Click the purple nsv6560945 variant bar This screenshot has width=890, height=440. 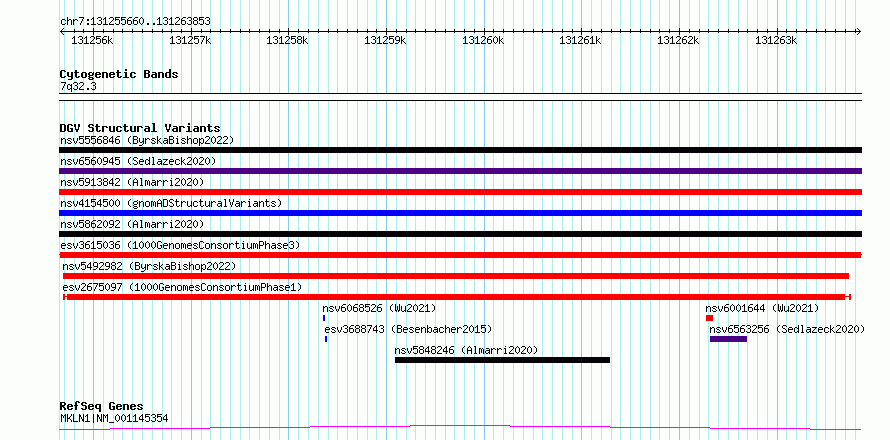tap(460, 171)
